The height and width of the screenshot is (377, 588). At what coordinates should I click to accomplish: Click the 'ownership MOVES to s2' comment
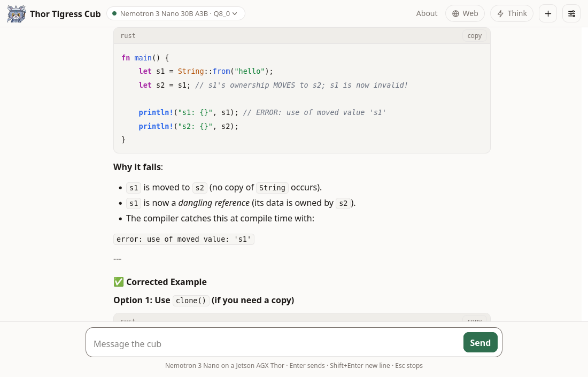pos(301,85)
